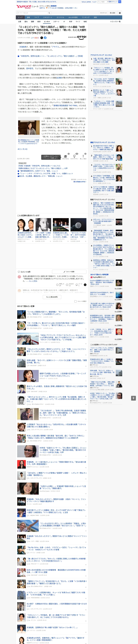Viewport: 138px width, 644px height.
Task: Open the 西スポWEB OTTO! source link below related articles
Action: (80, 182)
